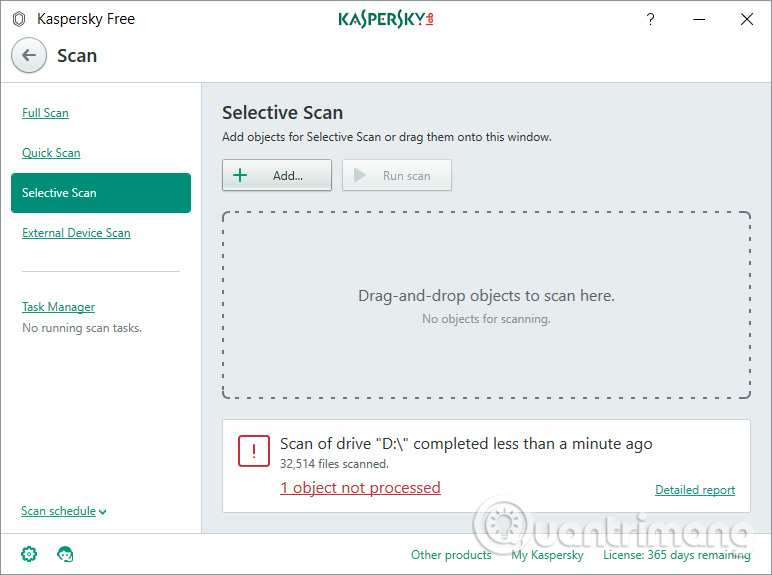The height and width of the screenshot is (575, 772).
Task: Minimize the Kaspersky Free window
Action: [699, 19]
